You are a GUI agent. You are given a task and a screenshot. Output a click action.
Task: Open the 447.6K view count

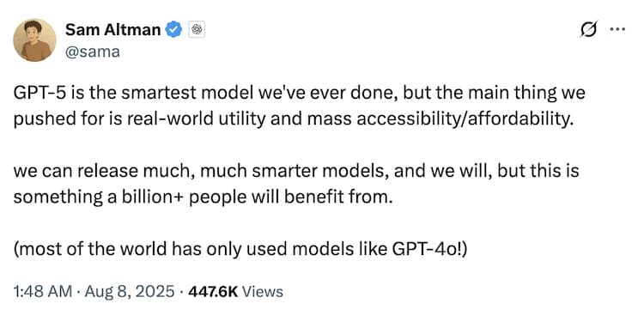pos(213,292)
